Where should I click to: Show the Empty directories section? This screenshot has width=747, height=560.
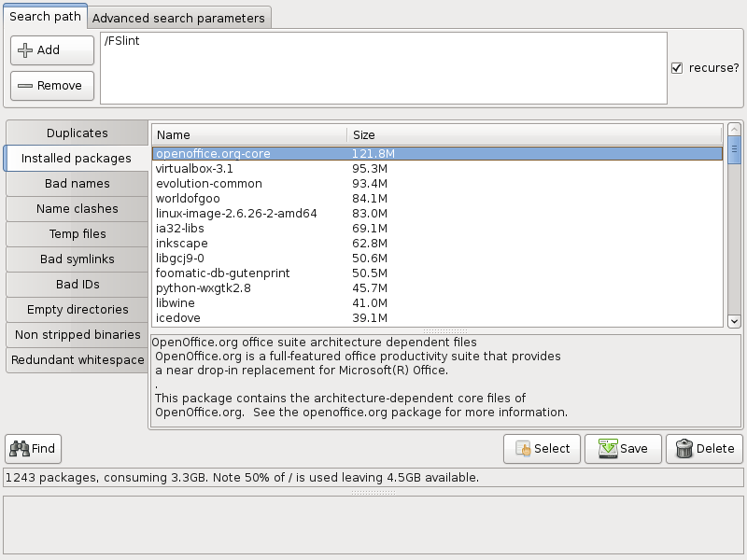pos(77,309)
